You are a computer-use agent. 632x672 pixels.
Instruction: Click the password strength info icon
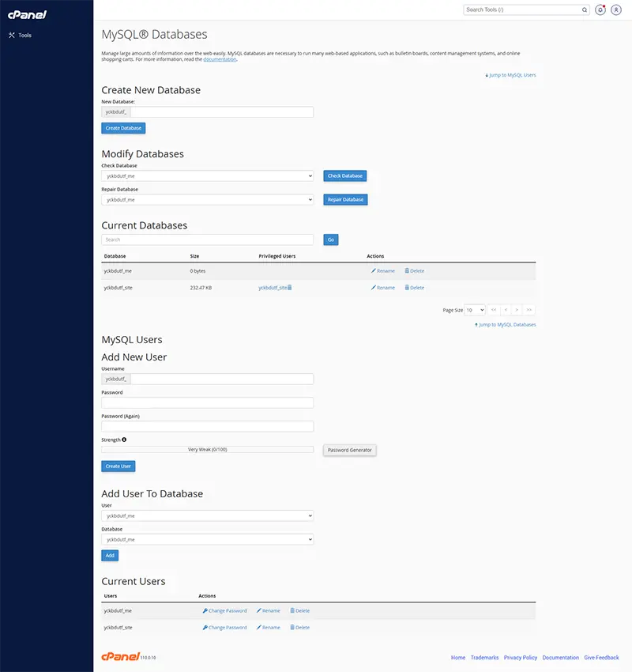tap(124, 440)
